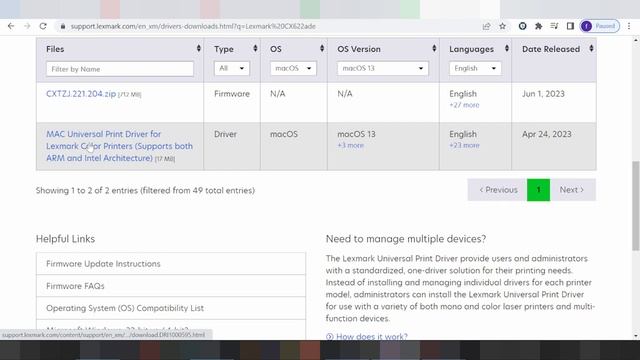Click the Apr 24, 2023 date cell
Screen dimensions: 640x360
547,134
